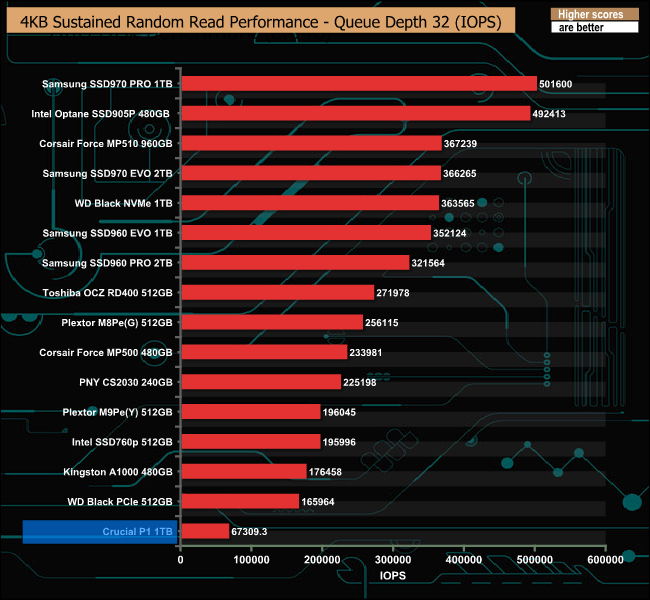This screenshot has width=650, height=600.
Task: Select the 'Corsair Force MP510 960GB' label
Action: point(106,143)
